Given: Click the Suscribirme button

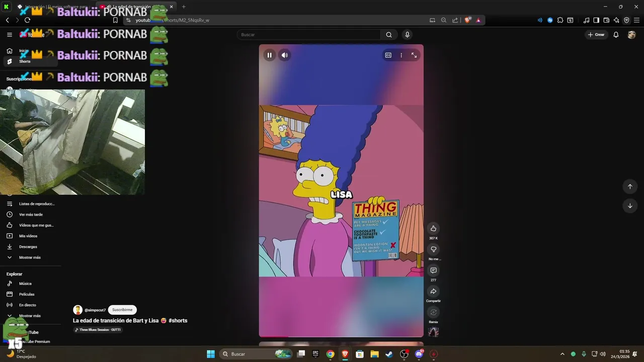Looking at the screenshot, I should pyautogui.click(x=122, y=310).
